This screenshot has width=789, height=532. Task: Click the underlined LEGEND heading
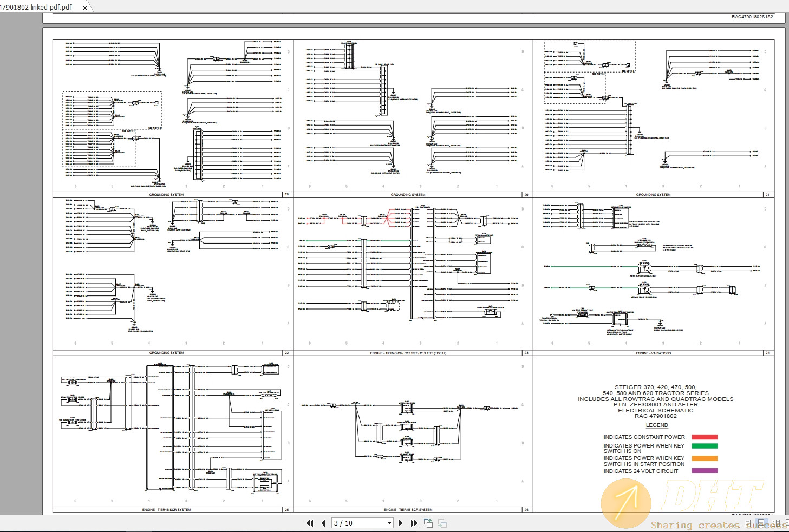(656, 425)
